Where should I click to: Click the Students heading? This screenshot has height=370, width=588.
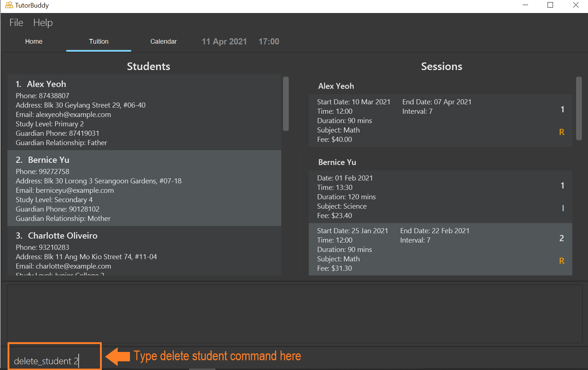[149, 66]
